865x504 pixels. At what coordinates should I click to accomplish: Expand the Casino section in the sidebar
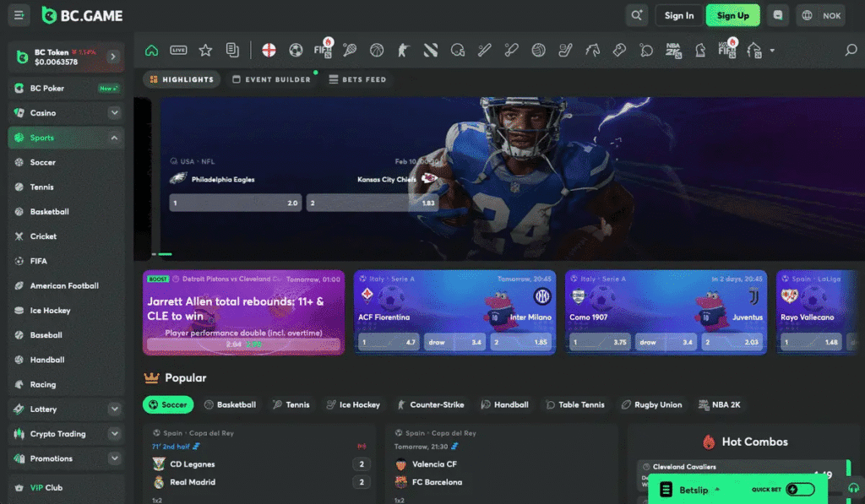(65, 112)
